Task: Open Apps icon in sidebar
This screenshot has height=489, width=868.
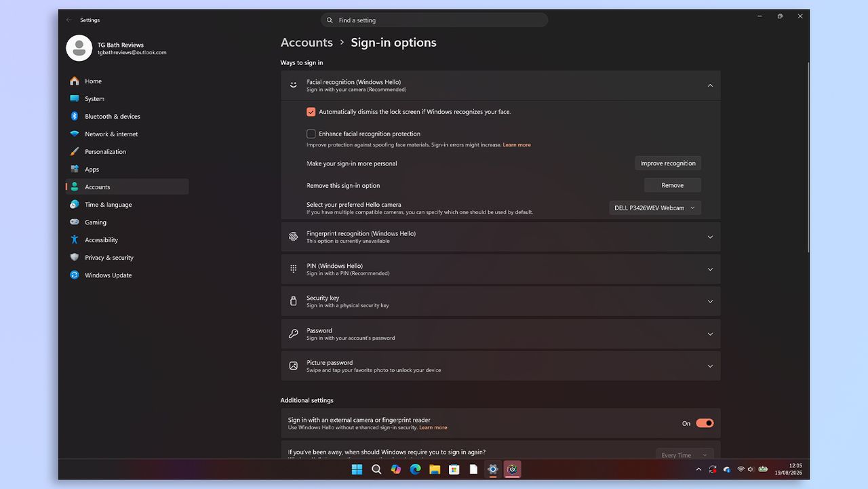Action: pos(75,169)
